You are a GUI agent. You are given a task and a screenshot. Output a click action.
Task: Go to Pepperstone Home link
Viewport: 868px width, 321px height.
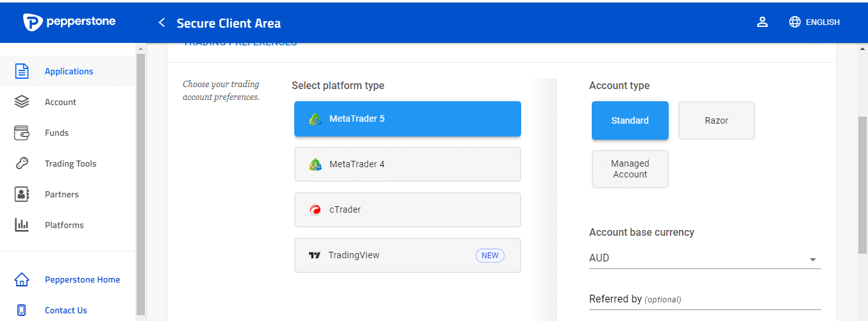(x=82, y=279)
